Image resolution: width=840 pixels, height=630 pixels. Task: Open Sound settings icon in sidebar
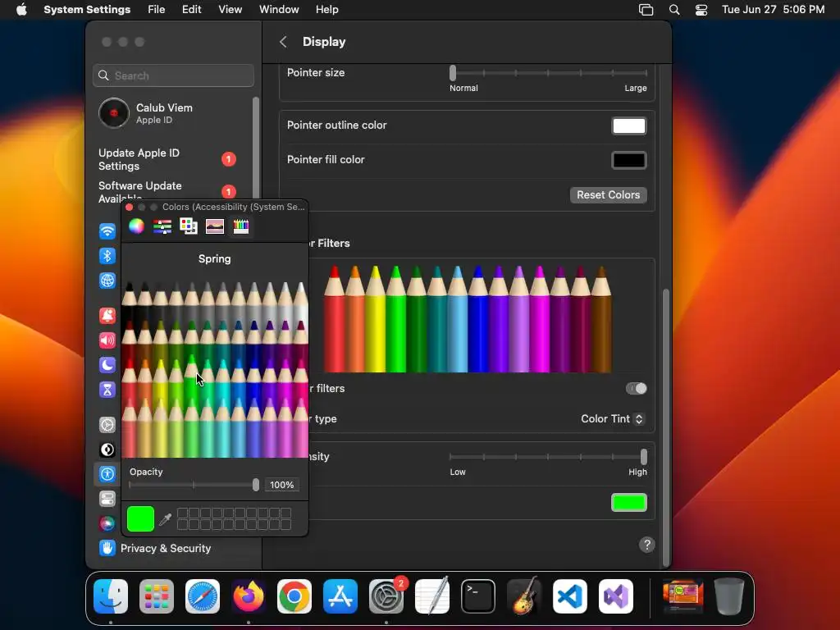coord(107,340)
